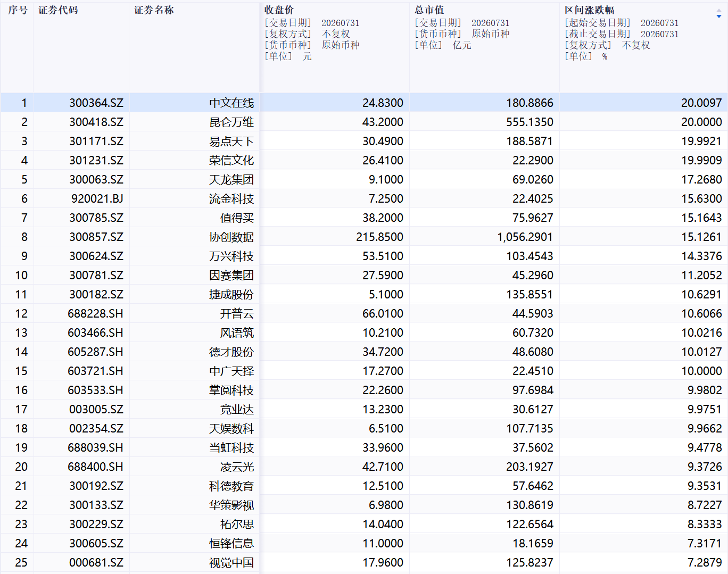Click the 德才股份 name cell

(231, 352)
